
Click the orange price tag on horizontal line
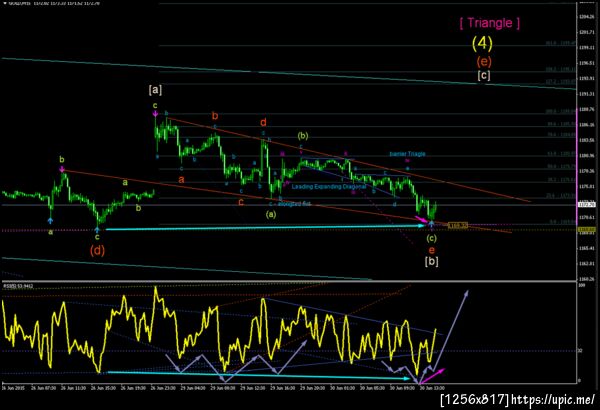(457, 225)
